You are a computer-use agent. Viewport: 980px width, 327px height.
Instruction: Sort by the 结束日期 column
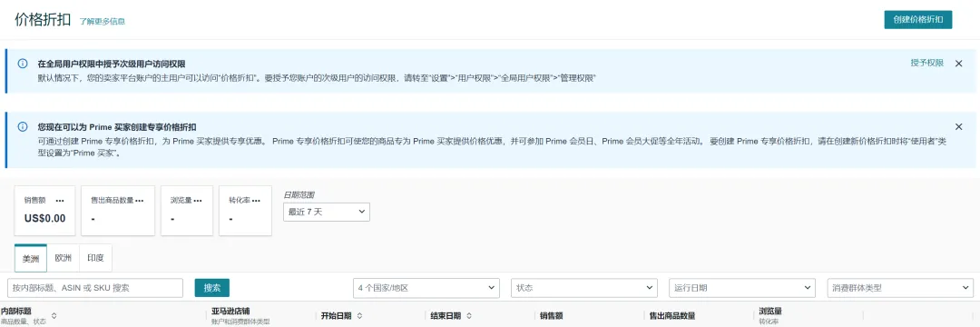tap(469, 316)
